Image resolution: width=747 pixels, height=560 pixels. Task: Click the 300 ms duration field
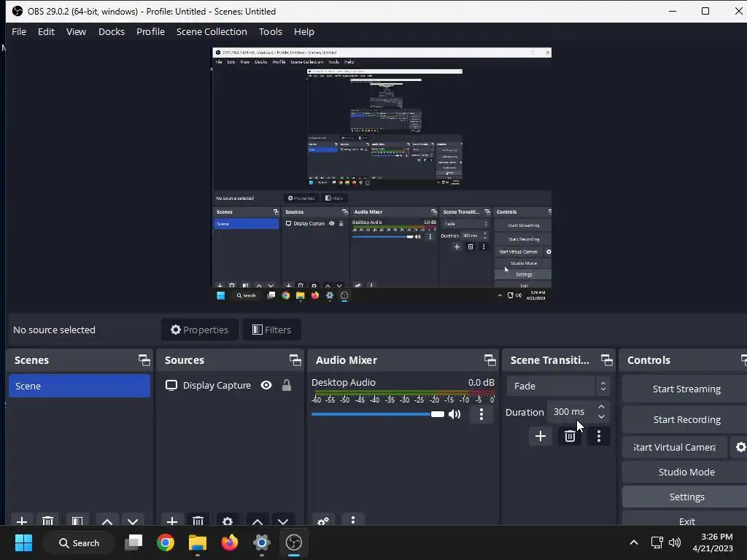point(571,412)
